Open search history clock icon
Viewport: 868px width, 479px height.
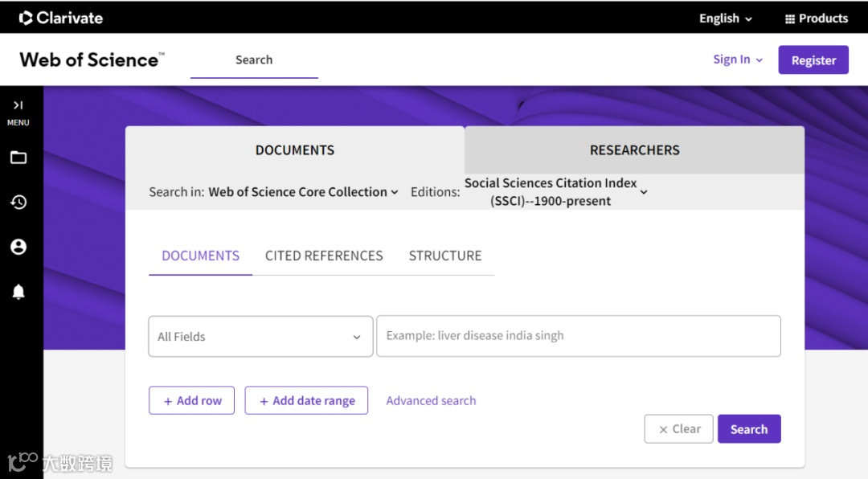[18, 202]
